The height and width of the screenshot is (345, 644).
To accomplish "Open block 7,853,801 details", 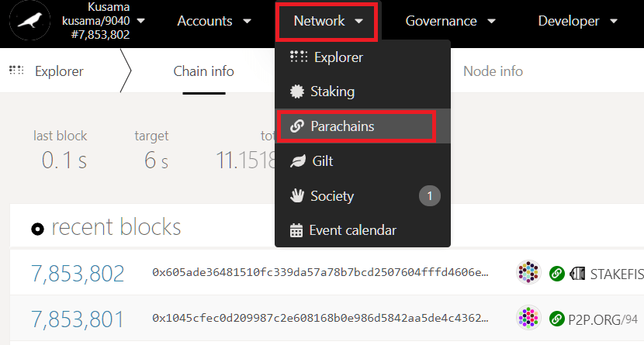I will click(78, 318).
